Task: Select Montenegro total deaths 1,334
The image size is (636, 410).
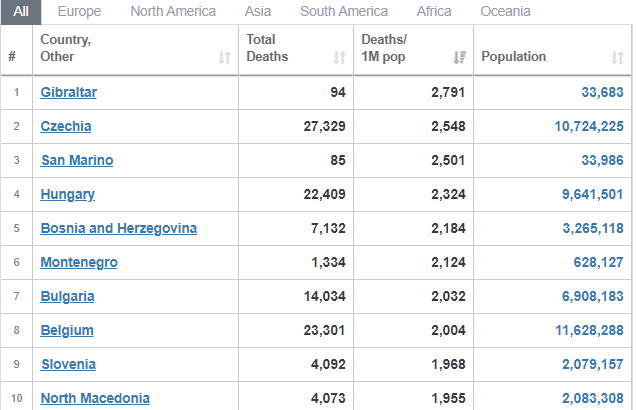Action: [x=328, y=262]
